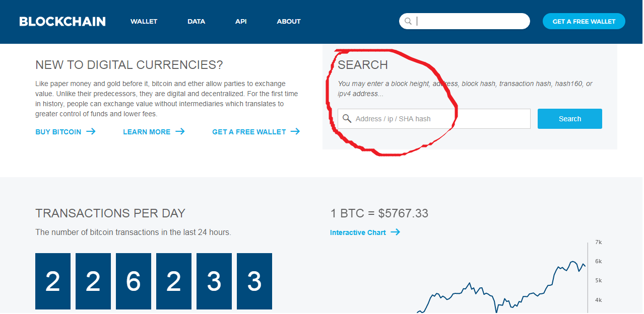Click the 4k chart axis label
644x314 pixels.
[x=599, y=300]
